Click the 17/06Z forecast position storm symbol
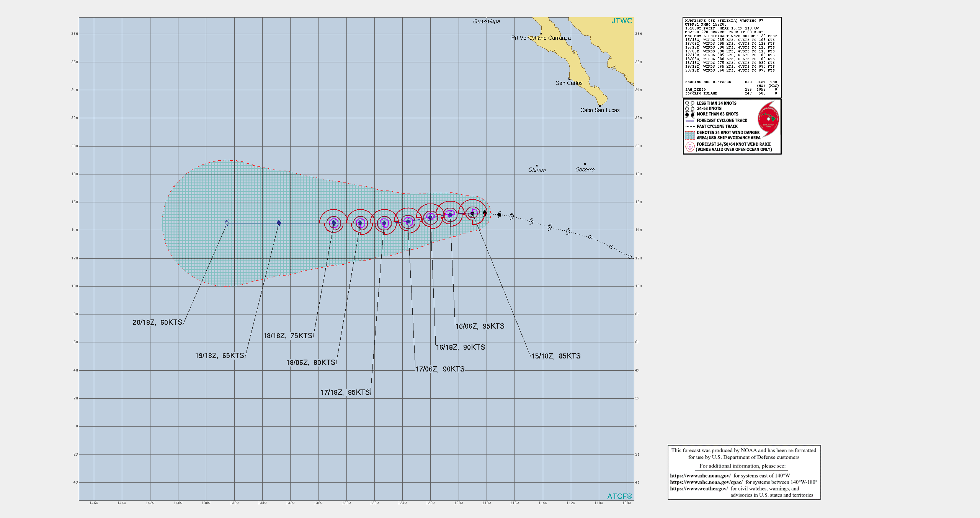Image resolution: width=980 pixels, height=518 pixels. [x=408, y=222]
